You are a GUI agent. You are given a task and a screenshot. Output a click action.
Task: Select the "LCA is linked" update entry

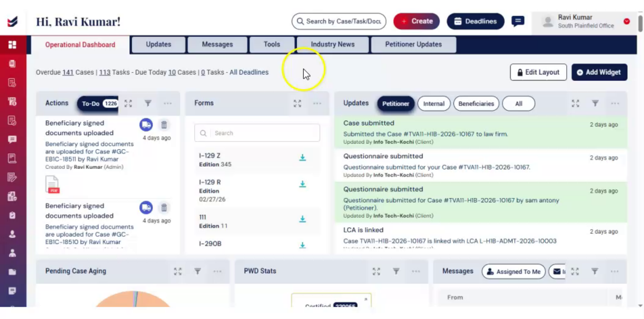pos(481,235)
